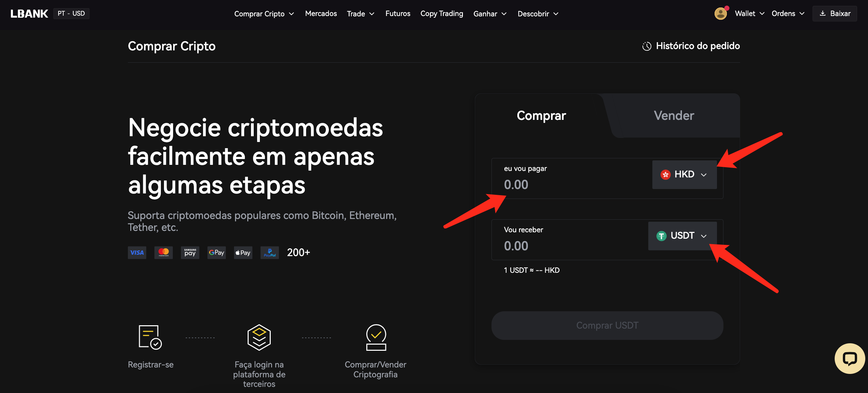The width and height of the screenshot is (868, 393).
Task: Click the Apple Pay icon
Action: (x=243, y=253)
